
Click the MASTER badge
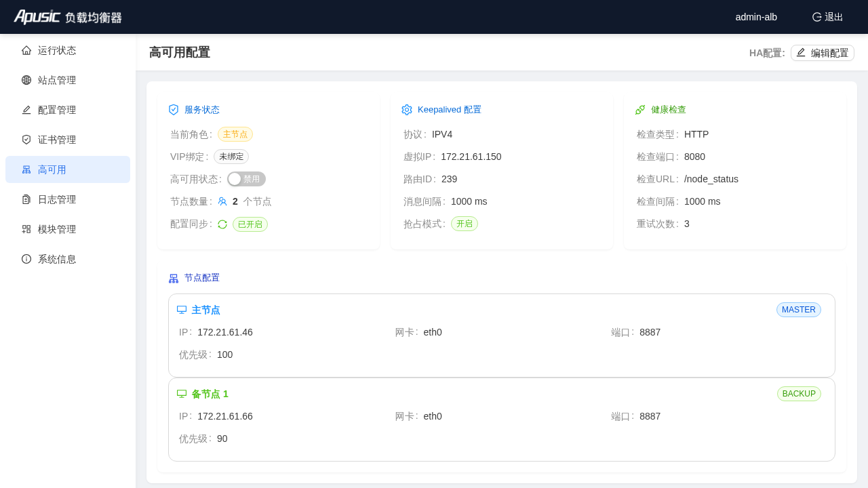pos(799,310)
